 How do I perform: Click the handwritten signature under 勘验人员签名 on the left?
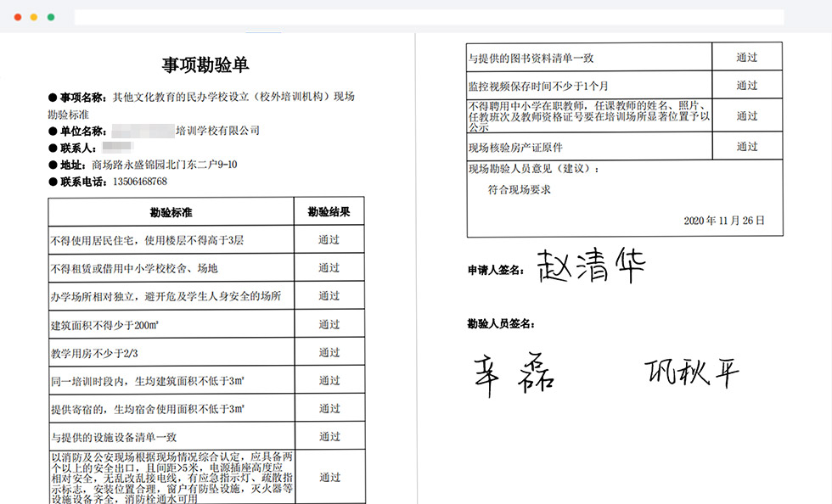click(x=514, y=375)
